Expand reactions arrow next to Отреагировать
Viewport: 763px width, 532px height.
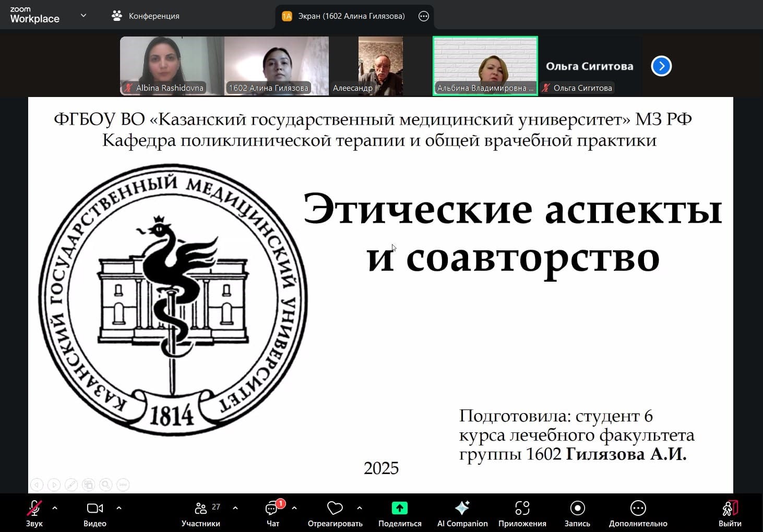360,507
